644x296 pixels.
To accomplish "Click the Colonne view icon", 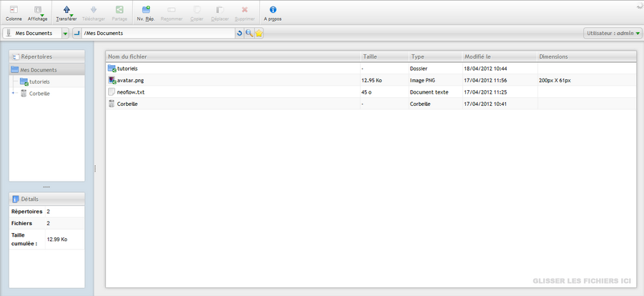I will (x=14, y=10).
